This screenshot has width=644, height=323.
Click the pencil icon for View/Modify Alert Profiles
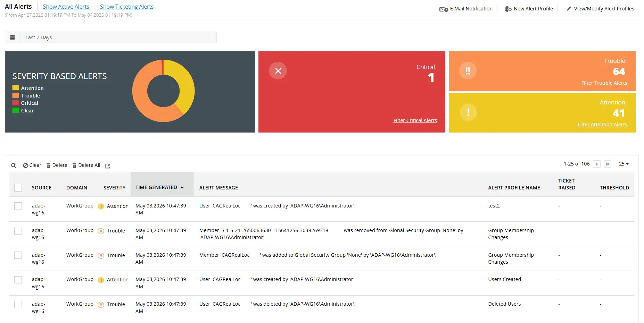569,9
